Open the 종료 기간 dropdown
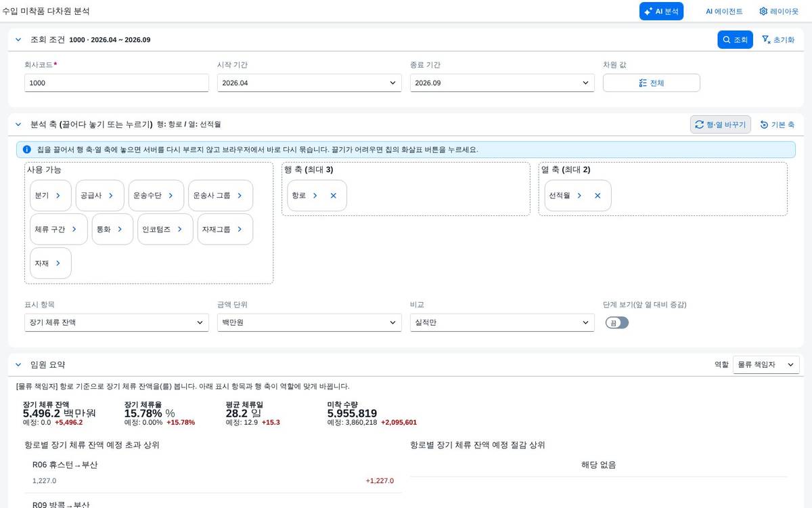The height and width of the screenshot is (508, 812). coord(502,83)
